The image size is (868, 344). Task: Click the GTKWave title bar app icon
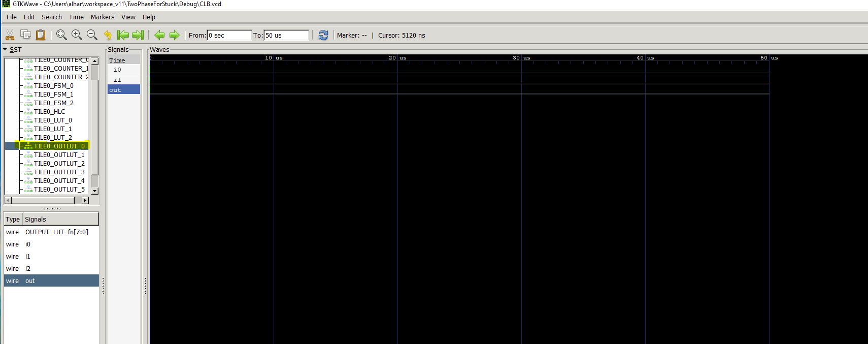pyautogui.click(x=6, y=4)
